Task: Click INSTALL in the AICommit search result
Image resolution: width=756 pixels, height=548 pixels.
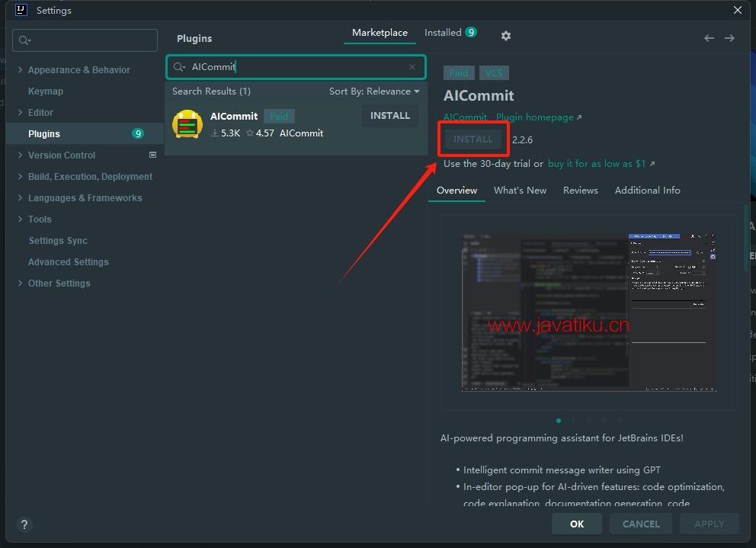Action: pyautogui.click(x=390, y=116)
